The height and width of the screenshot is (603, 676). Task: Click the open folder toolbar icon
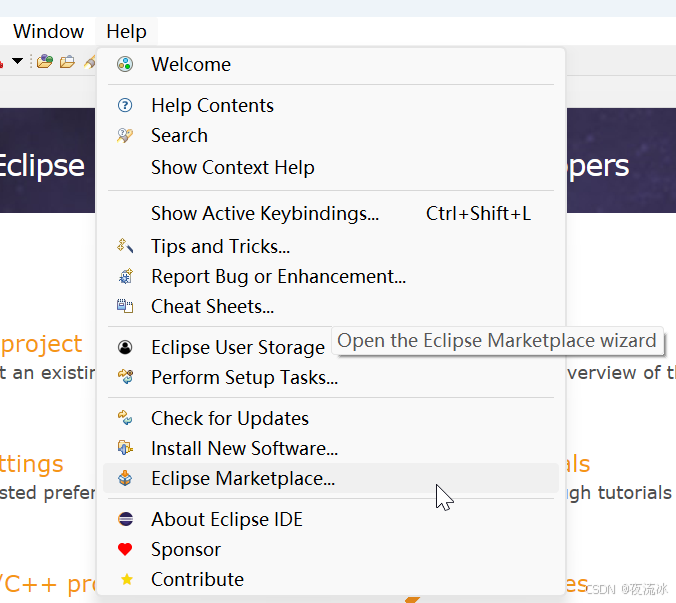tap(67, 62)
